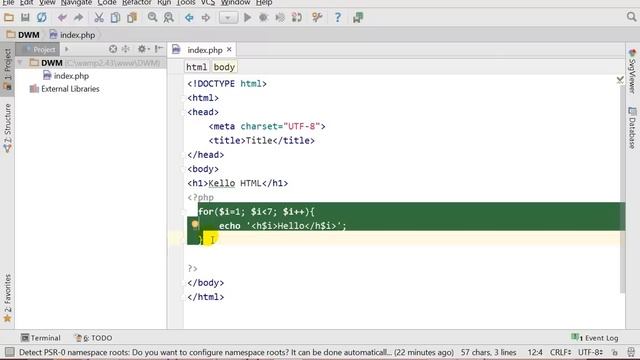Click the Run play icon
This screenshot has height=360, width=640.
(247, 18)
